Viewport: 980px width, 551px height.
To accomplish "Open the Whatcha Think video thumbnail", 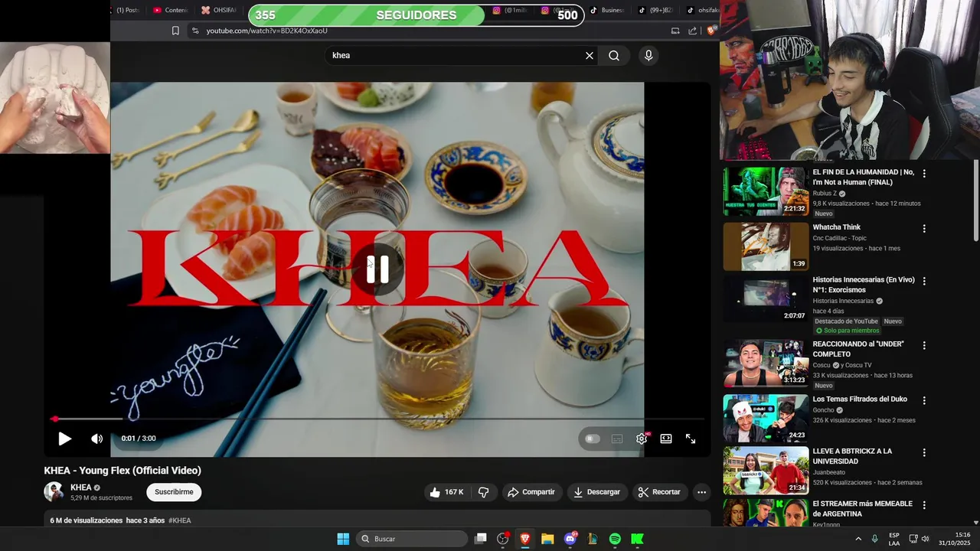I will point(766,246).
